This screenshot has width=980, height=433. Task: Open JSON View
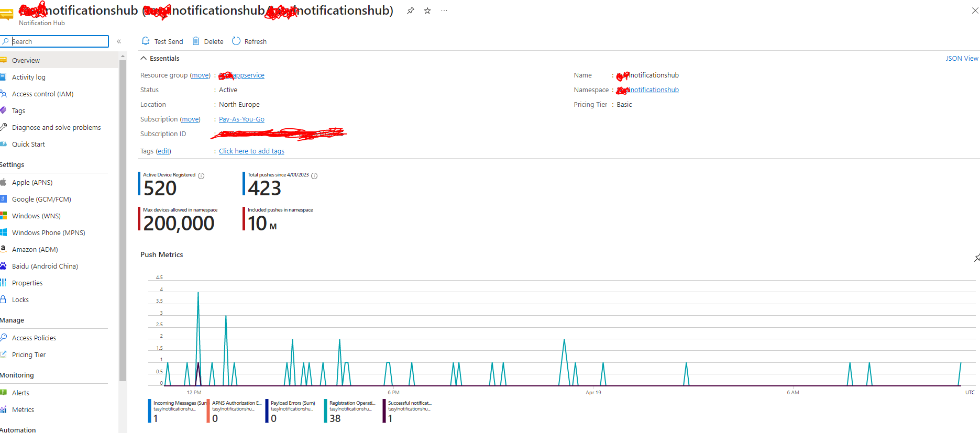962,58
